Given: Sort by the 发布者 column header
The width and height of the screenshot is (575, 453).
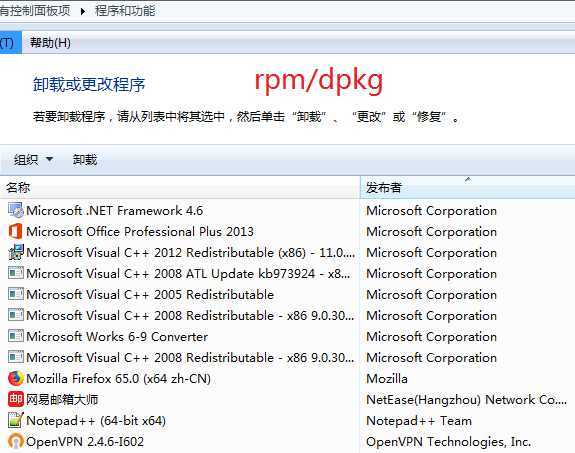Looking at the screenshot, I should tap(468, 187).
